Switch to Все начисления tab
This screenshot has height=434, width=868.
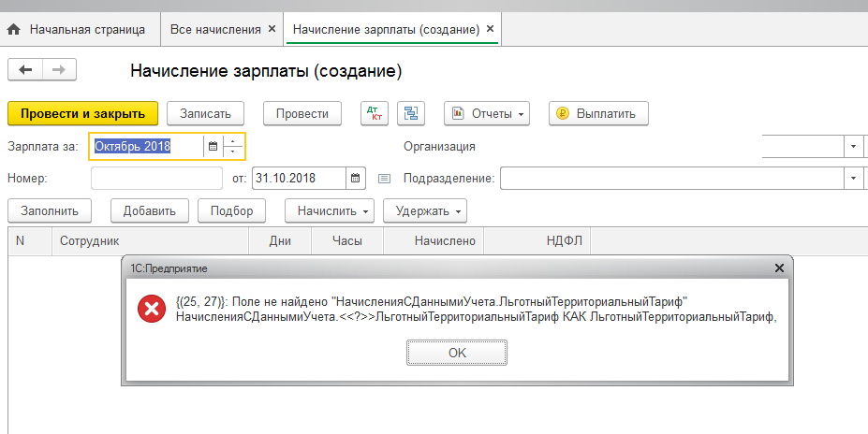215,29
